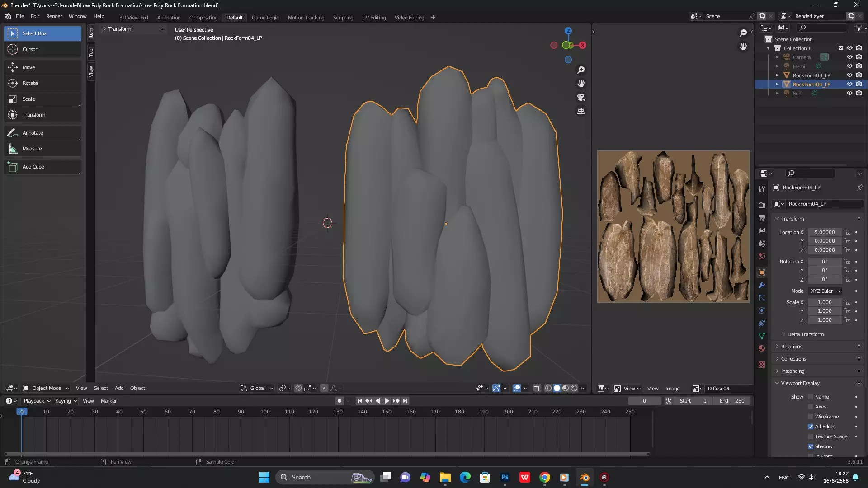Open the Material properties tab
The image size is (868, 488).
coord(762,348)
